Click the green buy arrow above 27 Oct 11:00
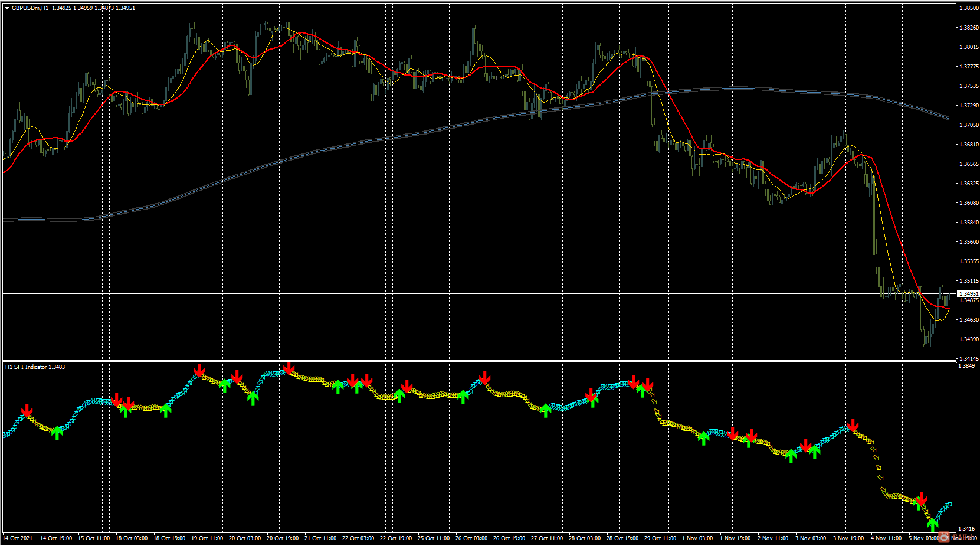The width and height of the screenshot is (980, 546). [546, 410]
